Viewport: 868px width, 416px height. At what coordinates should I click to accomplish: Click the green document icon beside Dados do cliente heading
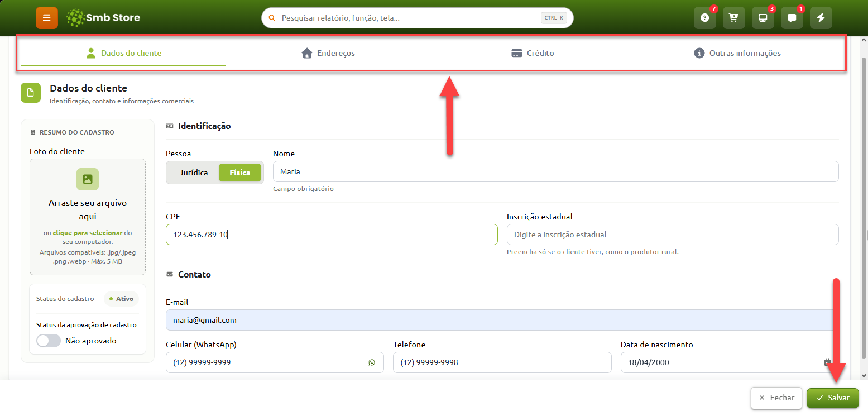(31, 93)
